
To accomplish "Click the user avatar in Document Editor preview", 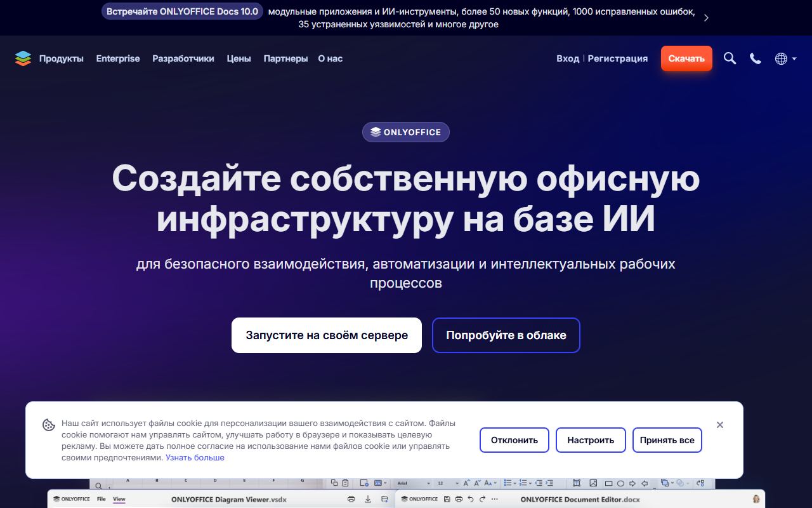I will [x=756, y=499].
